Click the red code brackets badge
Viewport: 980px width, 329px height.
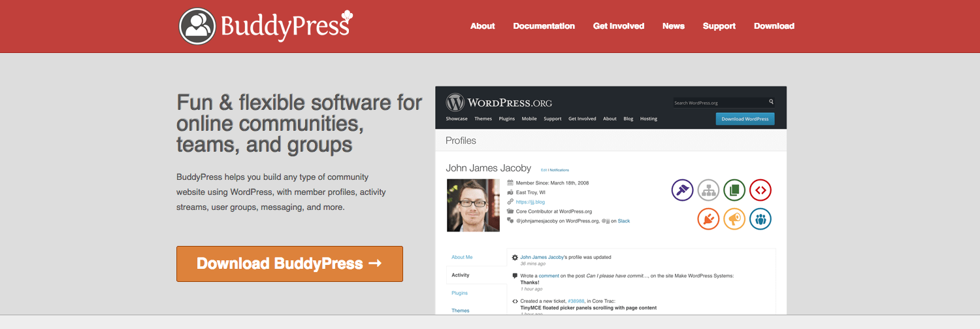(x=760, y=190)
